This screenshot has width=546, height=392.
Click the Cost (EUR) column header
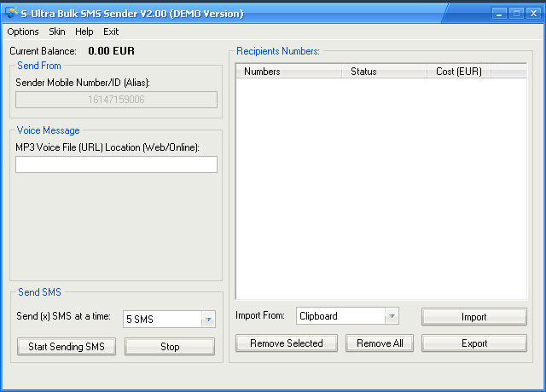coord(459,72)
